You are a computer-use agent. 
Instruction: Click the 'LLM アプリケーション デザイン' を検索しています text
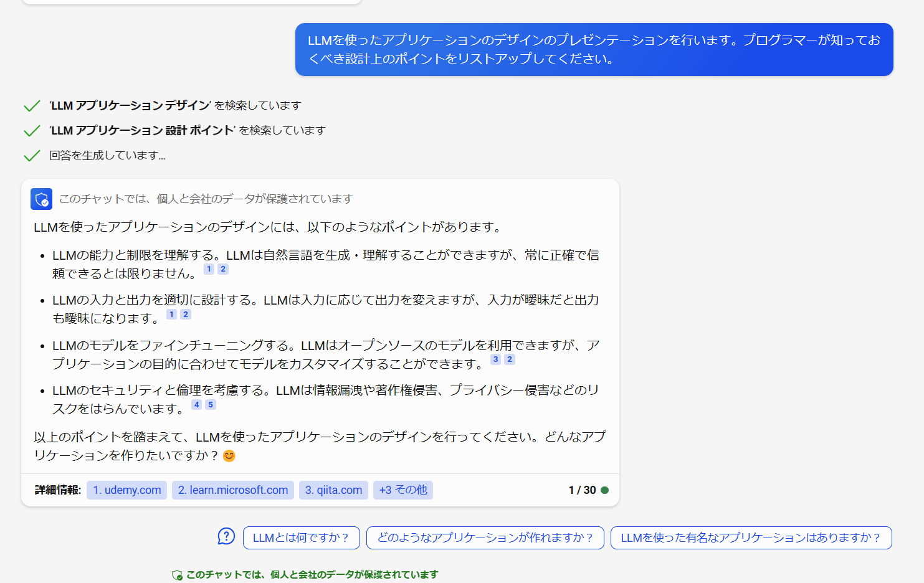(175, 106)
